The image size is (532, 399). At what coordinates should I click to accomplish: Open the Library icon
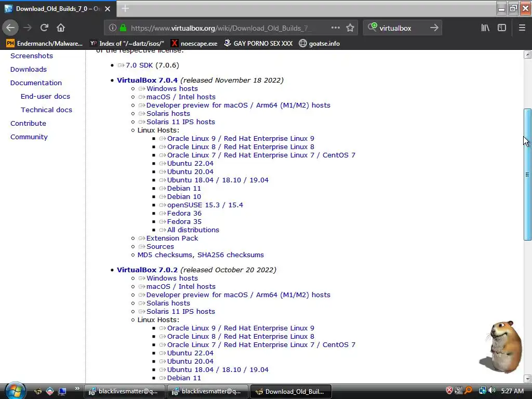tap(485, 28)
